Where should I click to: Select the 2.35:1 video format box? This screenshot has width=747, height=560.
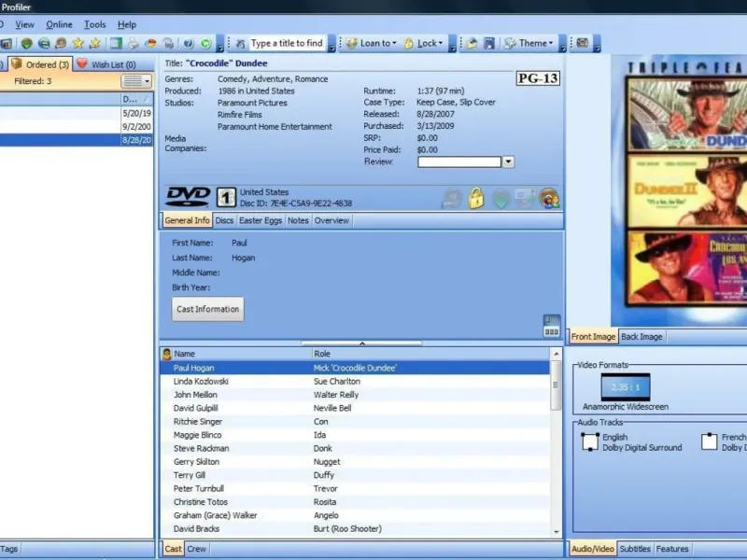click(625, 387)
